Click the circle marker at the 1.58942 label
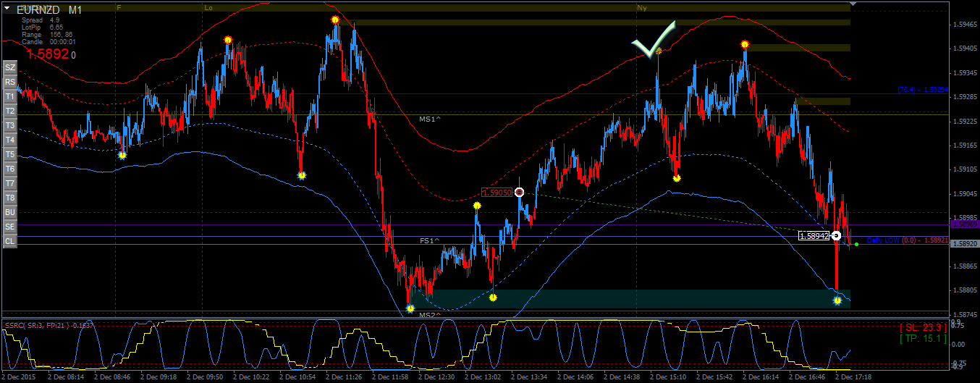 pyautogui.click(x=836, y=235)
